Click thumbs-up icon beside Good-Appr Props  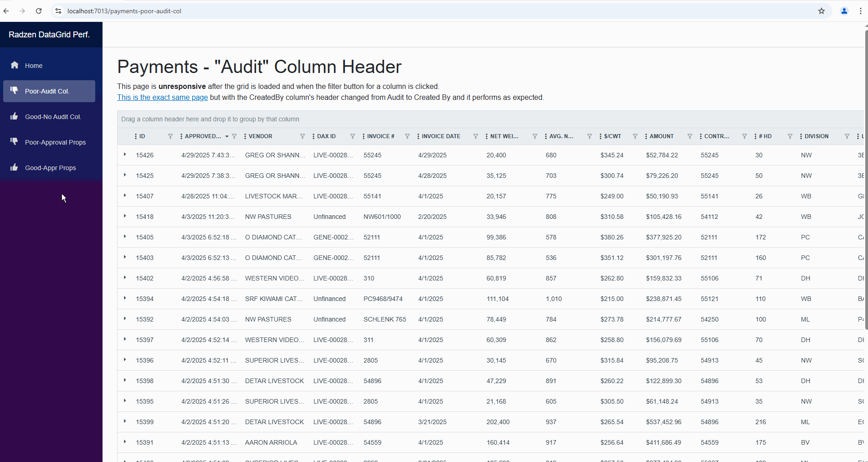click(15, 167)
